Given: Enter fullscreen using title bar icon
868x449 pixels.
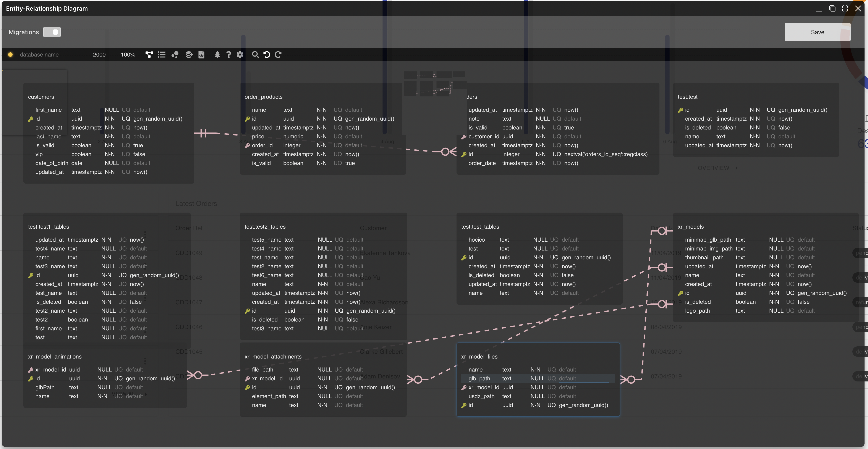Looking at the screenshot, I should [x=845, y=8].
